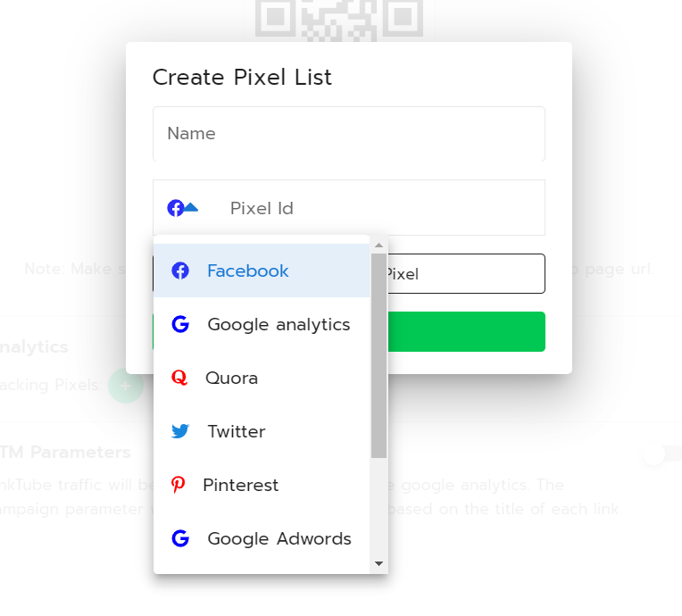Click the dropdown scrollbar up arrow
This screenshot has width=682, height=616.
tap(378, 246)
